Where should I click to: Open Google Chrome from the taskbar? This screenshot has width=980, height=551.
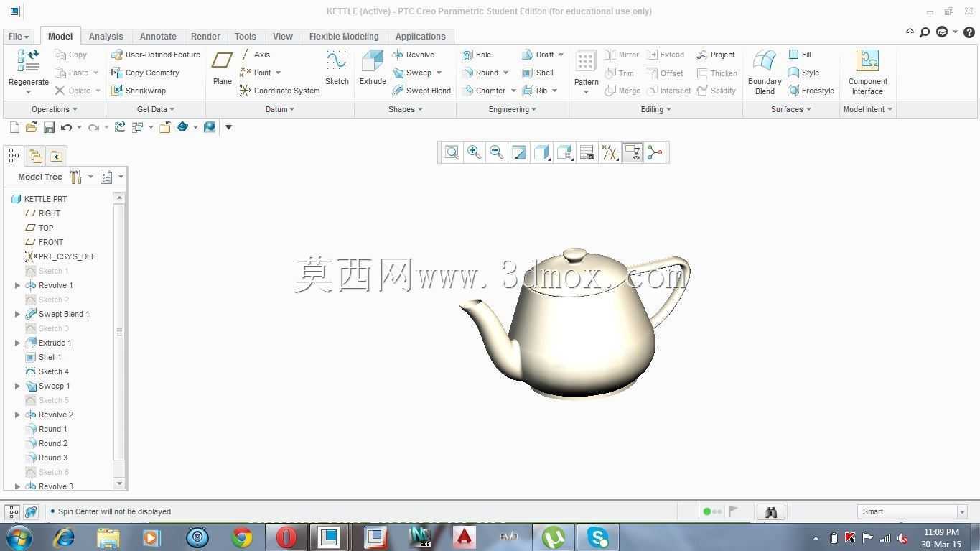(x=242, y=537)
